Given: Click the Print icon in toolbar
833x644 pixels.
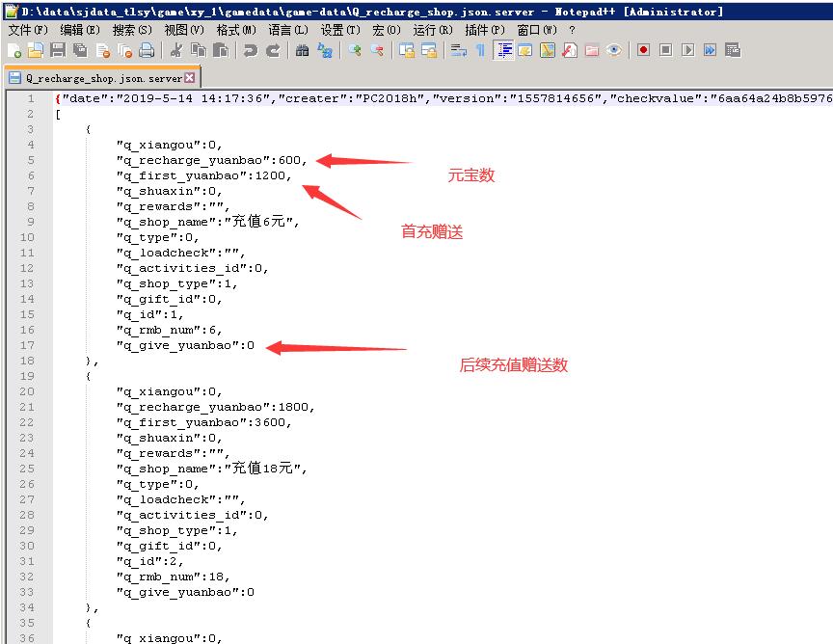Looking at the screenshot, I should click(146, 50).
